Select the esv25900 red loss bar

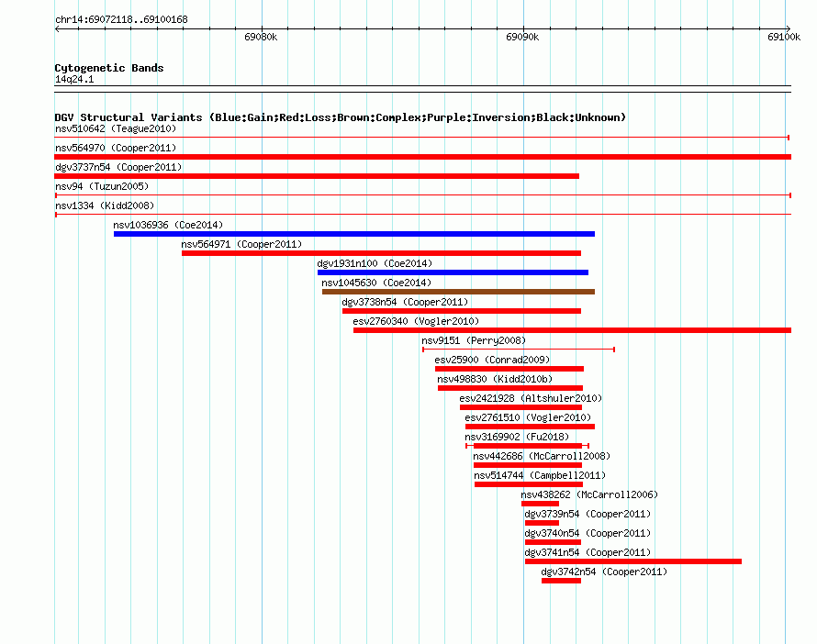[509, 369]
